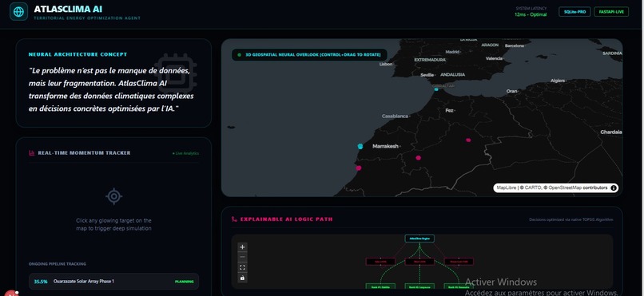The image size is (644, 296).
Task: Click the PLANNING status badge
Action: pyautogui.click(x=185, y=282)
